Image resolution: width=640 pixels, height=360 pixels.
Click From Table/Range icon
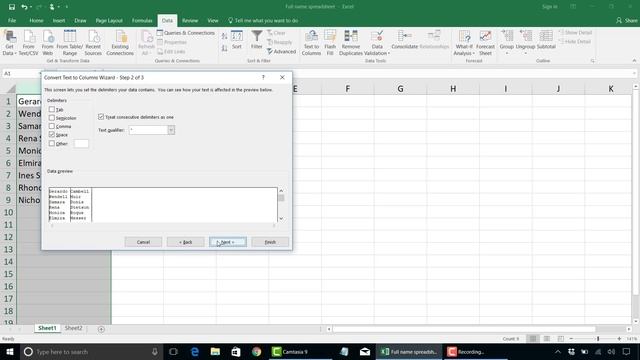[x=70, y=42]
